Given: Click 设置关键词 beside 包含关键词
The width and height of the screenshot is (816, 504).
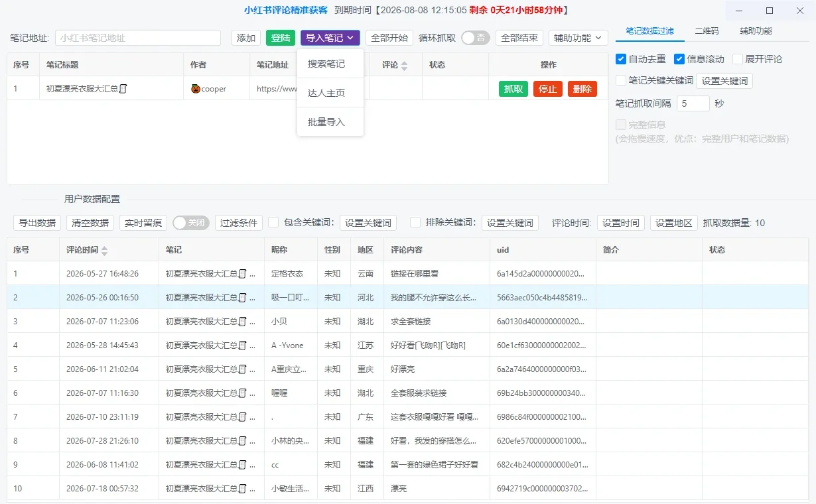Looking at the screenshot, I should [x=368, y=223].
